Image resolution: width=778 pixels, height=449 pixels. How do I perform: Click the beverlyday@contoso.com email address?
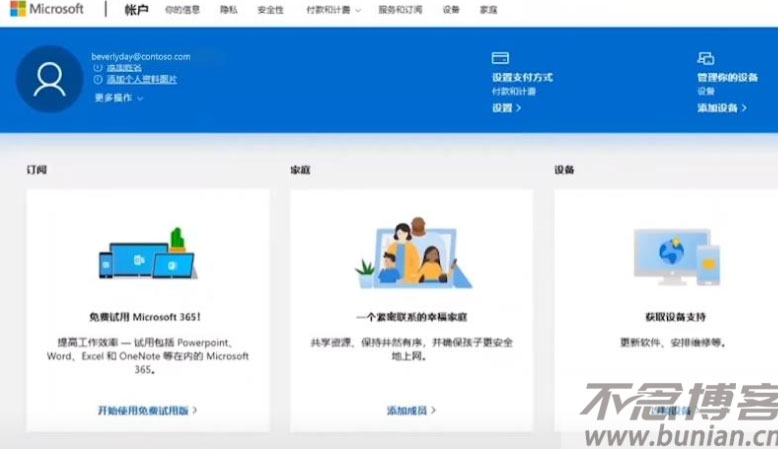(141, 57)
